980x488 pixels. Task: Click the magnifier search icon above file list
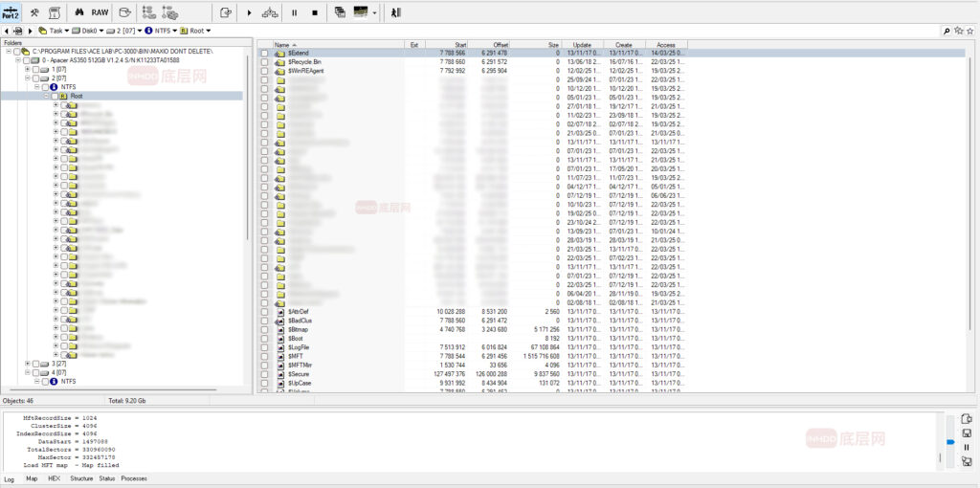point(947,31)
